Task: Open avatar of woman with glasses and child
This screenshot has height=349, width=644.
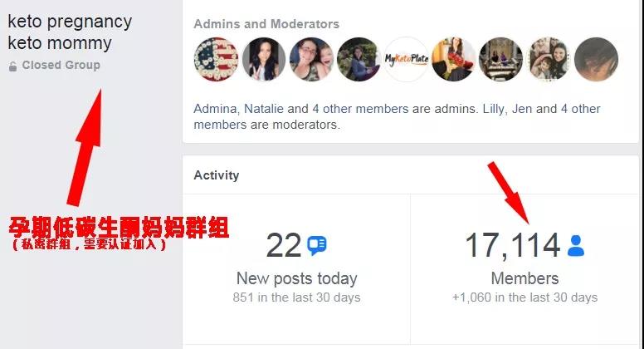Action: [x=311, y=60]
